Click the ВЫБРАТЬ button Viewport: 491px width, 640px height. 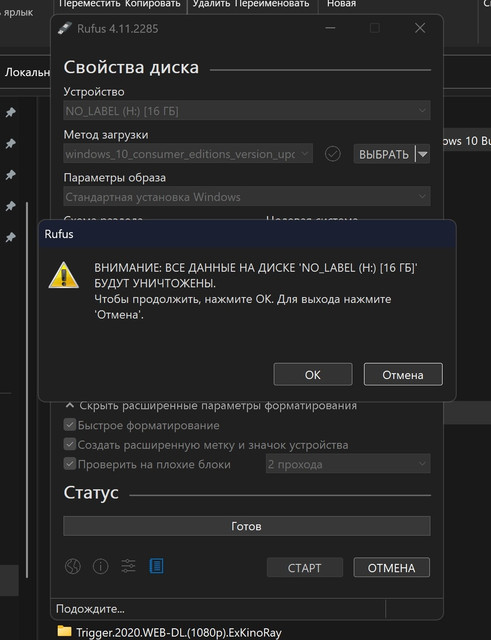click(384, 154)
